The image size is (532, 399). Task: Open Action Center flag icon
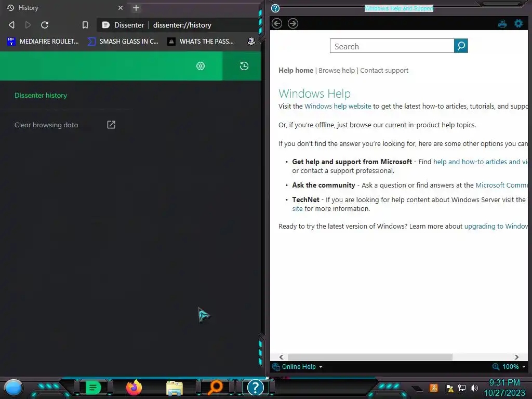(x=449, y=388)
